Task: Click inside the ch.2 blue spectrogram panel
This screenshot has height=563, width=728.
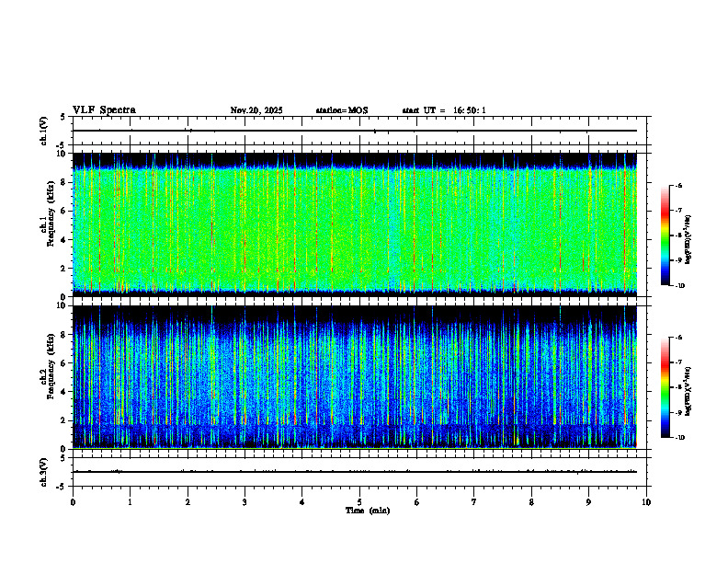Action: (355, 377)
